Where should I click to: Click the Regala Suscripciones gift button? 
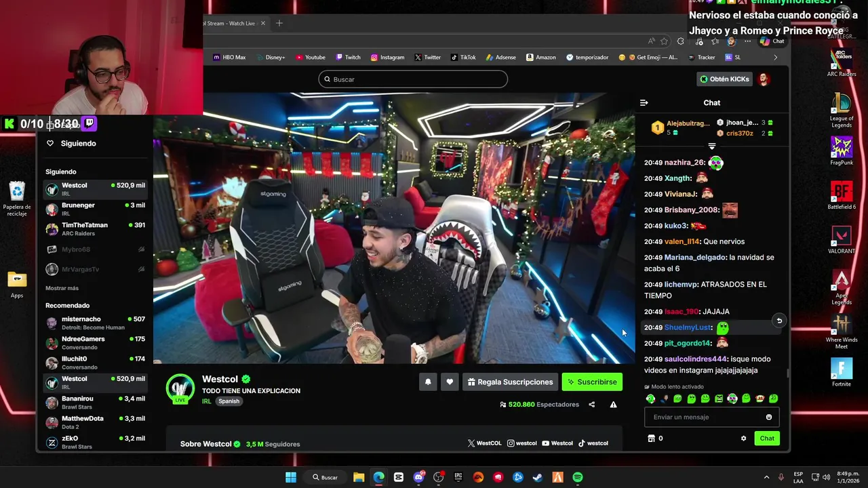(x=510, y=382)
